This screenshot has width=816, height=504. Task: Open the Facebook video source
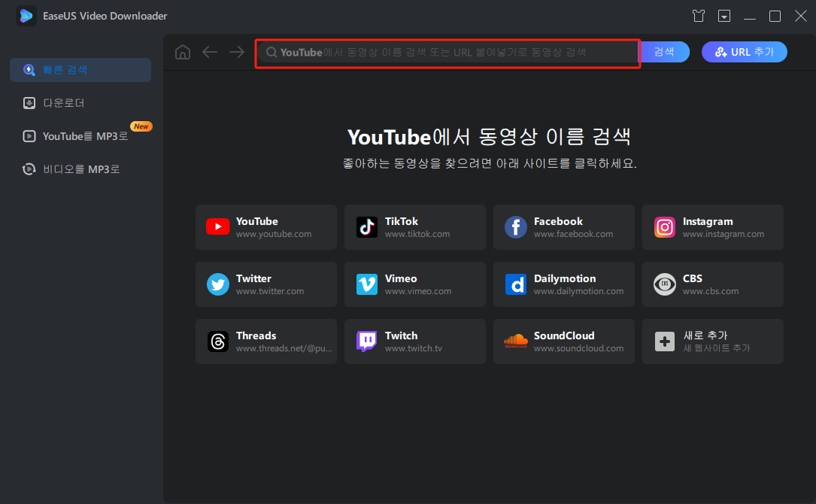[563, 227]
